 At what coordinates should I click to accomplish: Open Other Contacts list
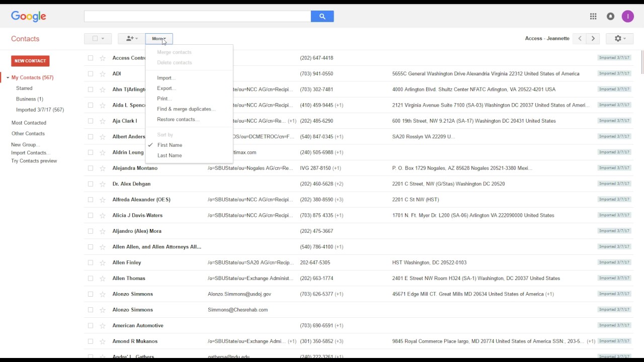pyautogui.click(x=28, y=134)
